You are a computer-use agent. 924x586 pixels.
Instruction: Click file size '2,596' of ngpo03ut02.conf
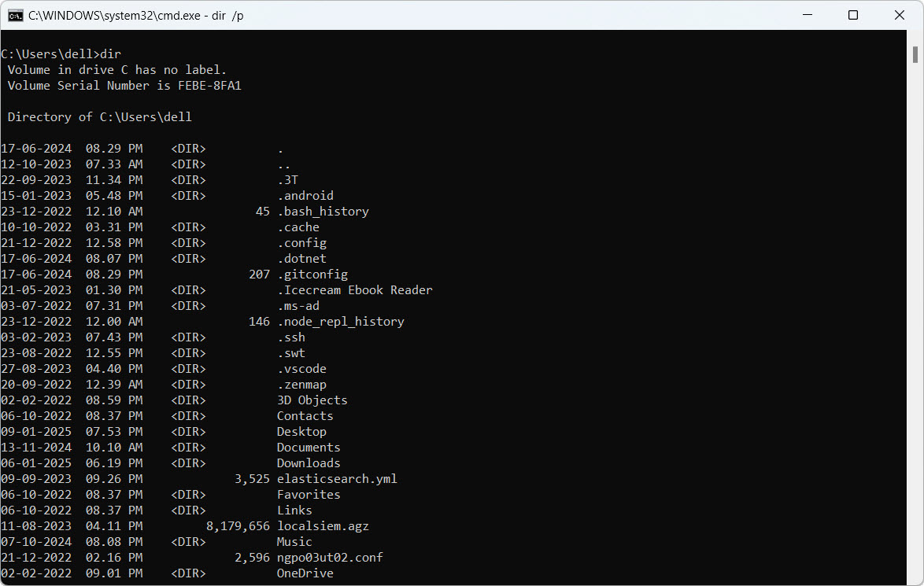click(252, 558)
